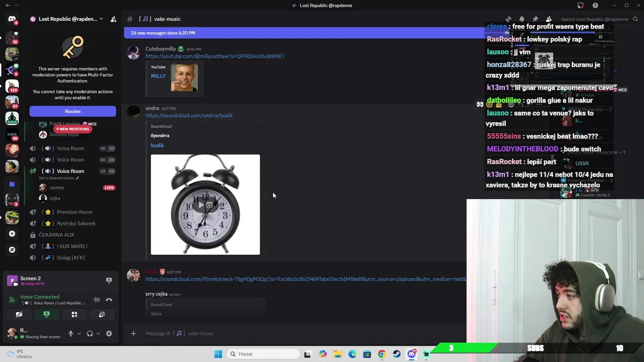Open User Settings gear icon
Screen dimensions: 644x362
coord(109,333)
